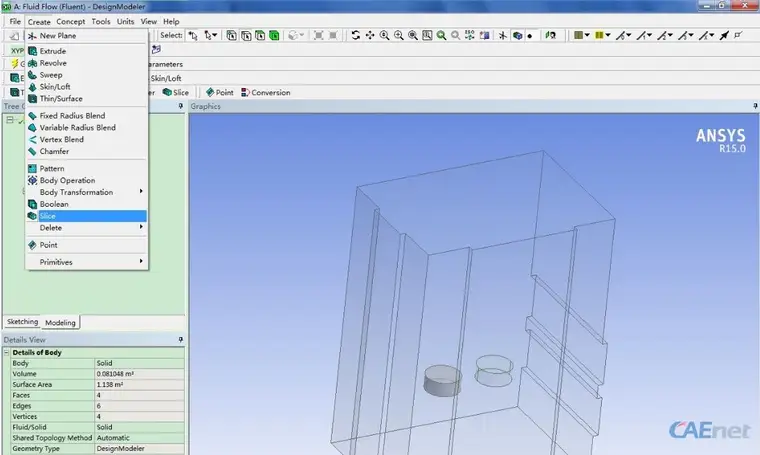Open the File menu
The height and width of the screenshot is (455, 760).
pyautogui.click(x=15, y=21)
